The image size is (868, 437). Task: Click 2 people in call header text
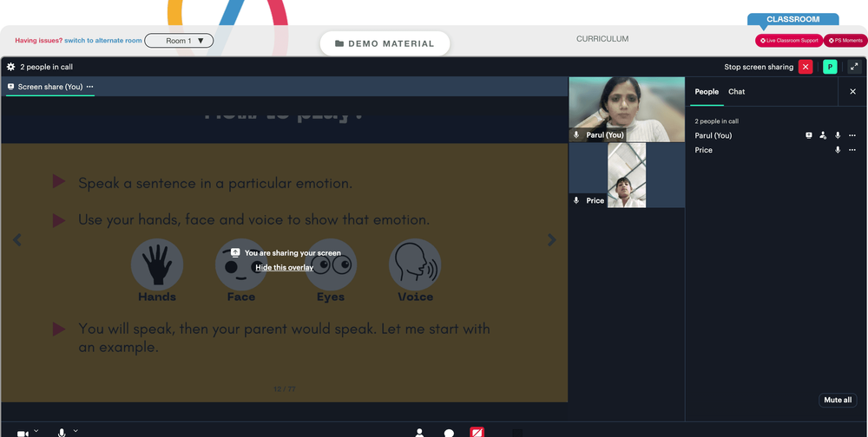click(47, 67)
